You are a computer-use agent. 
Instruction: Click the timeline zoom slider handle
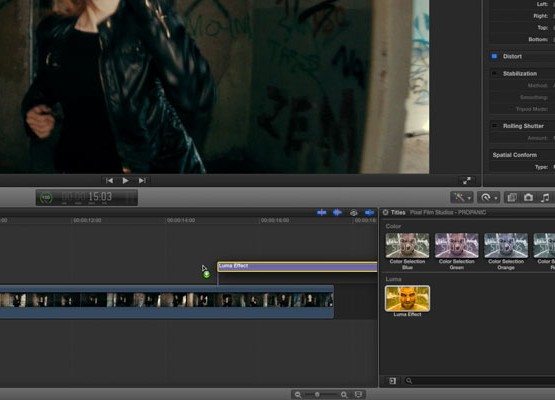(317, 394)
